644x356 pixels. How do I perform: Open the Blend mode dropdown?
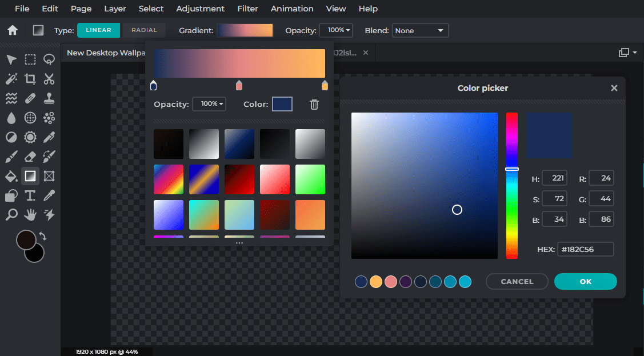coord(420,30)
